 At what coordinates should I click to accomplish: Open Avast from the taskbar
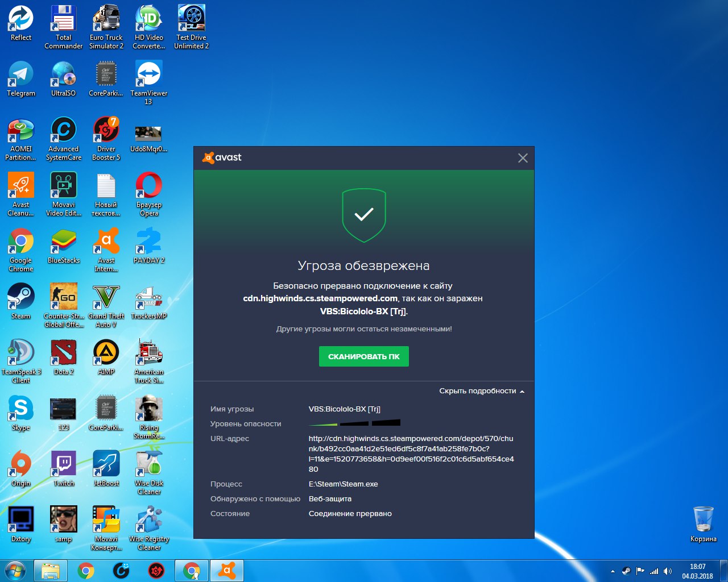click(x=227, y=570)
